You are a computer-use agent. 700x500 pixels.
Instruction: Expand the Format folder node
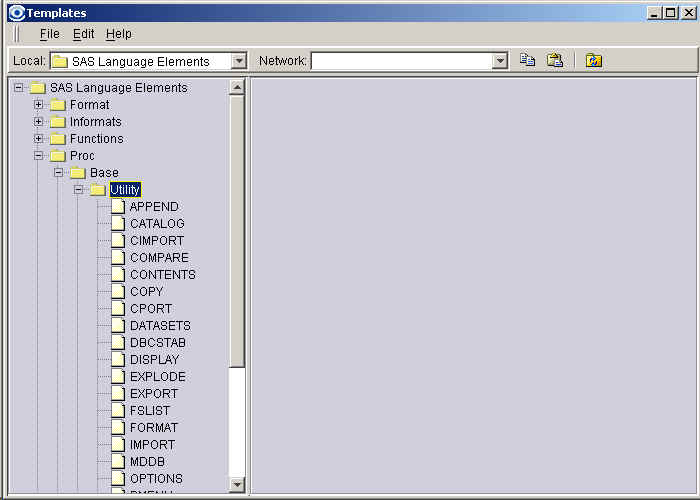(38, 104)
